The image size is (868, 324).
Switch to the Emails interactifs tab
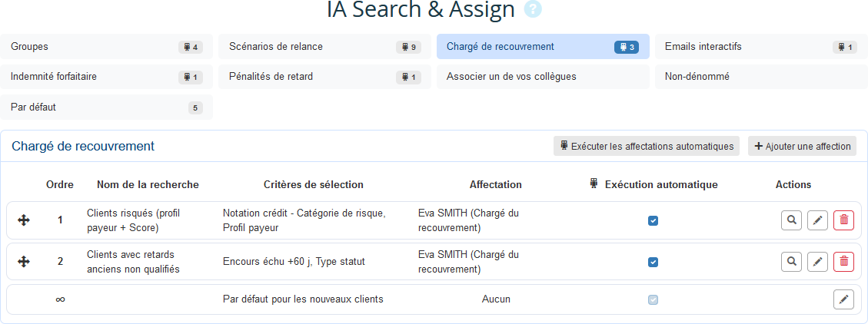(761, 47)
